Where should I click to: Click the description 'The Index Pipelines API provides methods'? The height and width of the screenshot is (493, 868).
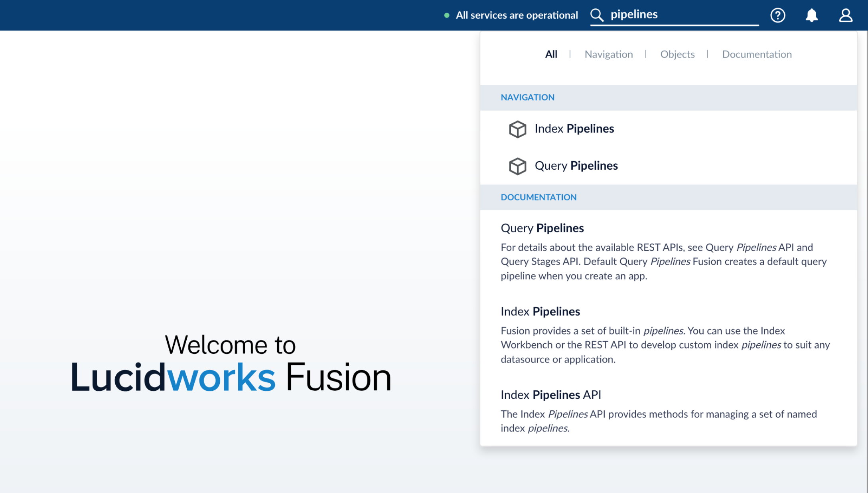point(659,421)
